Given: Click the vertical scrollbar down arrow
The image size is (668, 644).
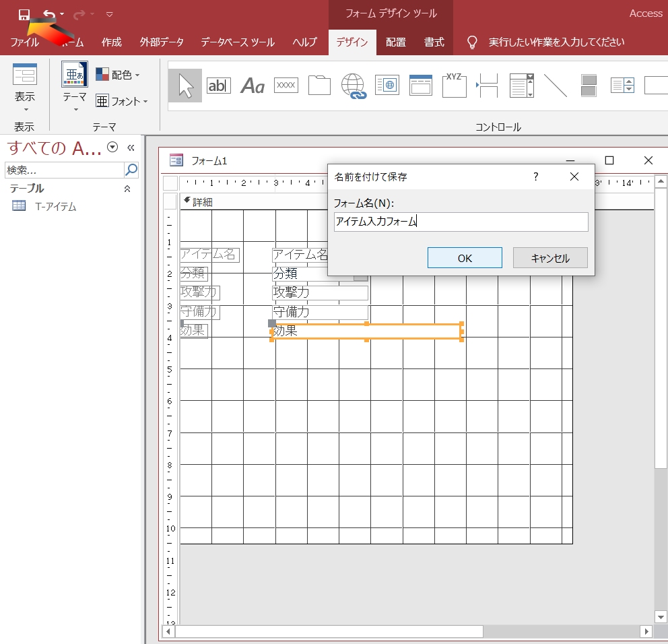Looking at the screenshot, I should 661,617.
